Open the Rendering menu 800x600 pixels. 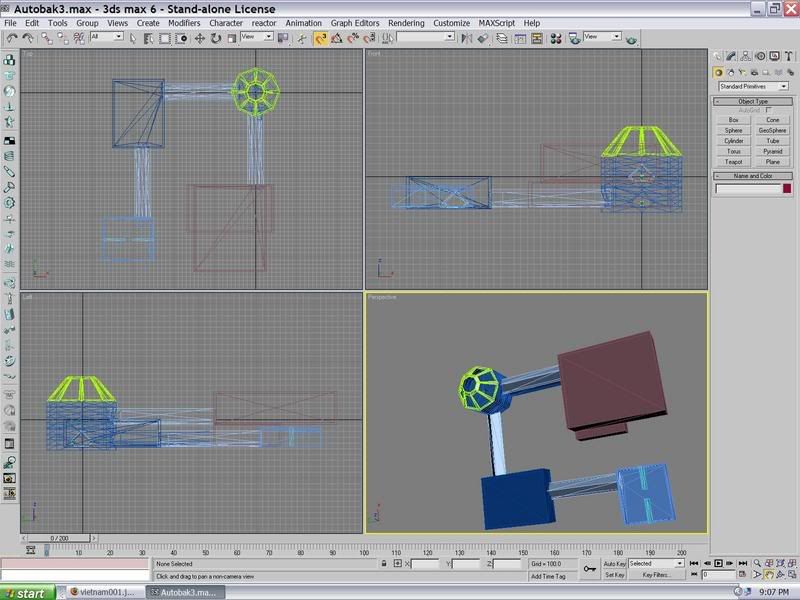click(406, 23)
